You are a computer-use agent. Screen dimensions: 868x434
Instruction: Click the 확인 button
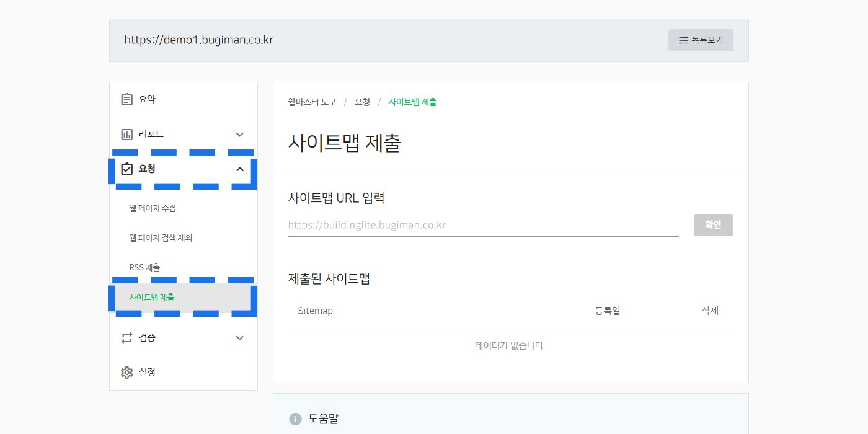coord(713,225)
